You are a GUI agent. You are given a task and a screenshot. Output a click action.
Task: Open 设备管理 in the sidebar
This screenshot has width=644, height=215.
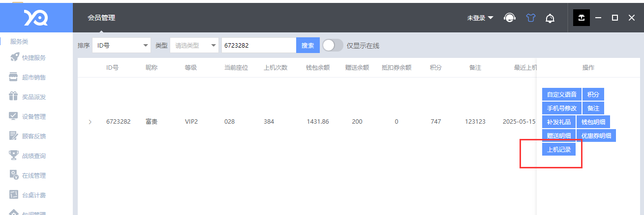pyautogui.click(x=34, y=116)
